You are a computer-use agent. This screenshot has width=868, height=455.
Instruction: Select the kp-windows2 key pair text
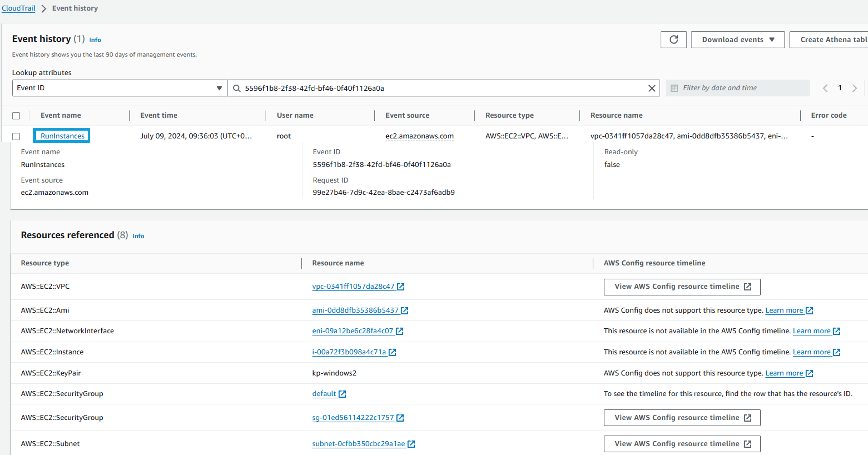click(334, 373)
